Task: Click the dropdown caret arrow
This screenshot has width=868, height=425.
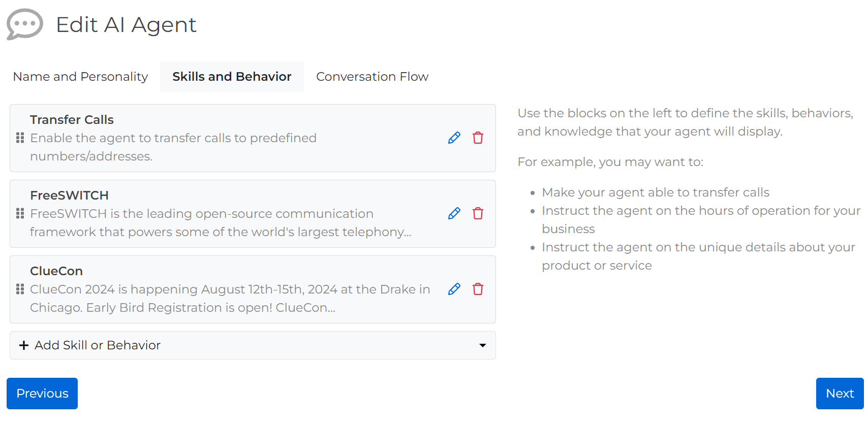Action: point(482,345)
